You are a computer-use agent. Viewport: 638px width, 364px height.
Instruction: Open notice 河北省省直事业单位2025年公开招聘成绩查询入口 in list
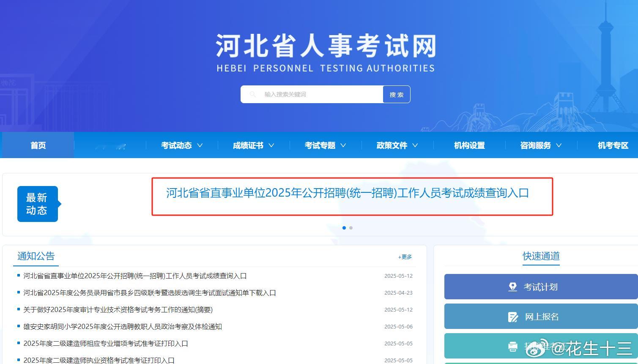[x=135, y=276]
